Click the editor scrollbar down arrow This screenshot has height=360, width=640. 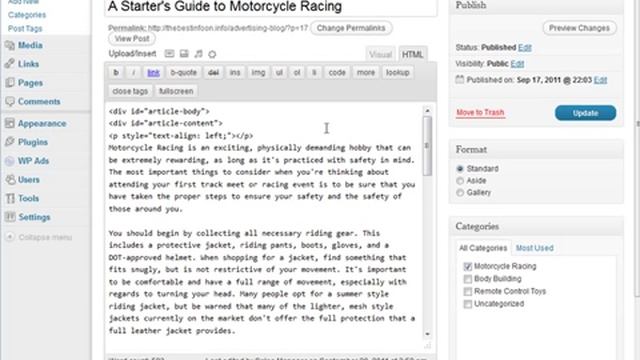click(427, 334)
